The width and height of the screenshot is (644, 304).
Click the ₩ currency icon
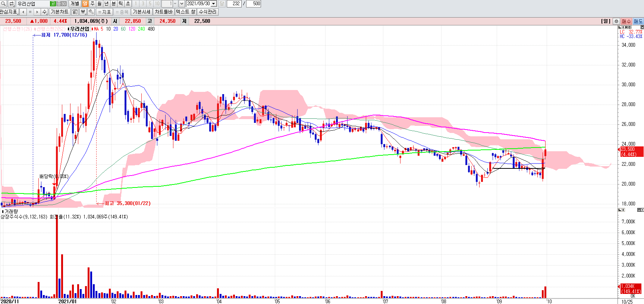[x=83, y=12]
